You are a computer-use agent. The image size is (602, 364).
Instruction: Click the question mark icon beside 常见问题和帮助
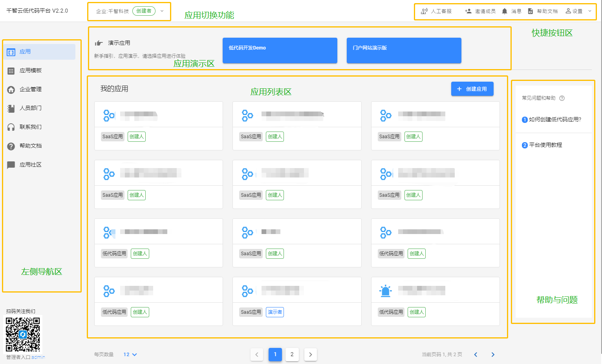point(562,98)
